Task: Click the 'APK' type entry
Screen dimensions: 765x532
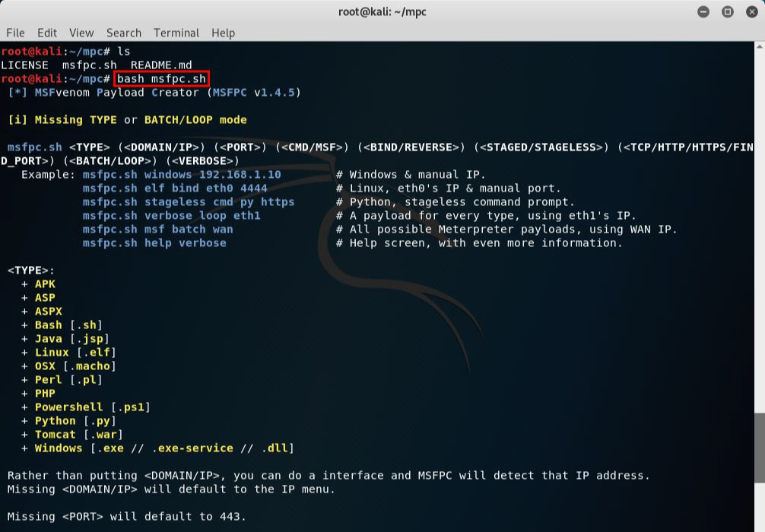Action: tap(45, 283)
